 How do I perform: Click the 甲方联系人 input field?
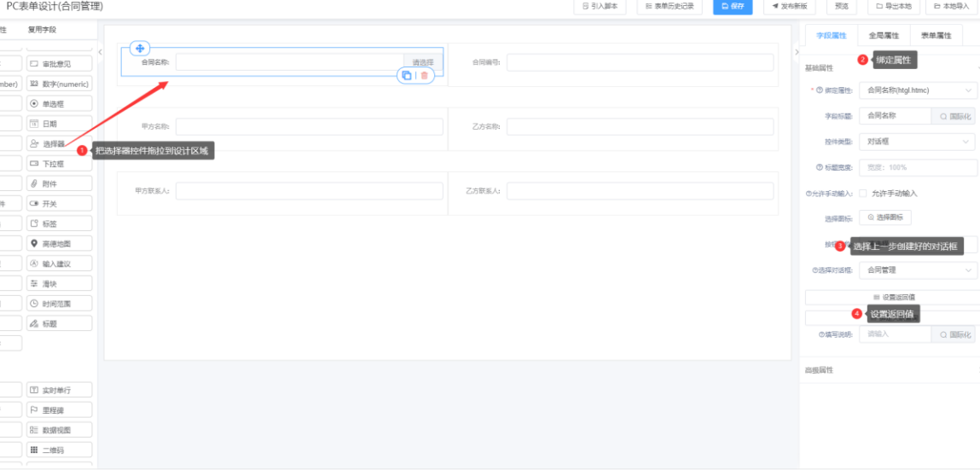pyautogui.click(x=310, y=191)
